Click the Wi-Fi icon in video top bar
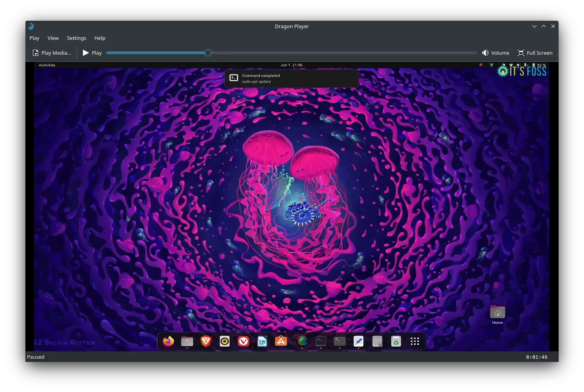The image size is (584, 392). pos(511,65)
